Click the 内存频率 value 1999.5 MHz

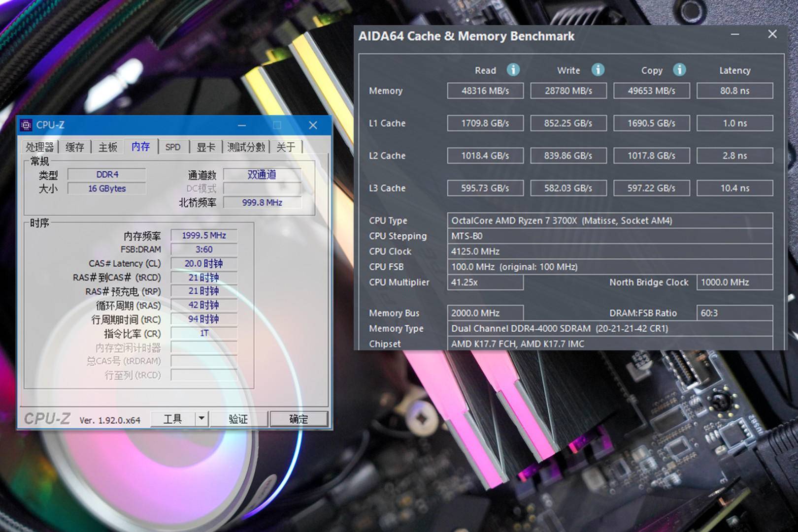(204, 235)
